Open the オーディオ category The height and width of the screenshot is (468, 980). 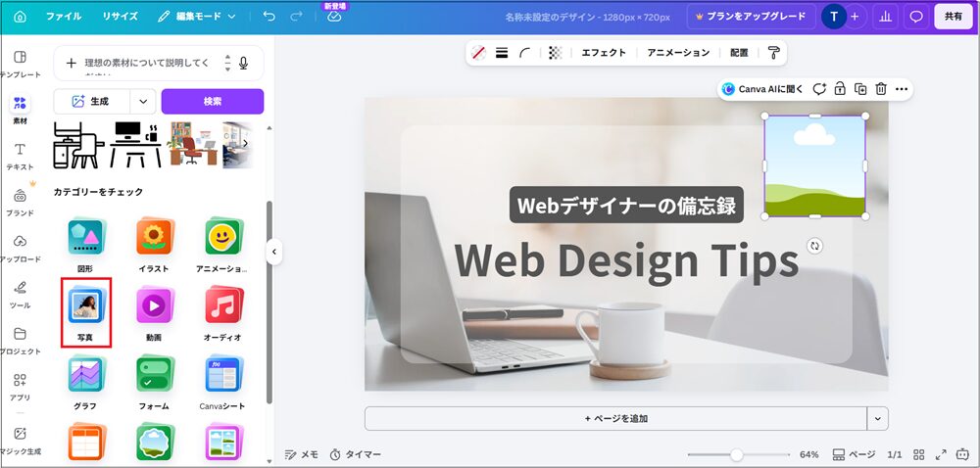[222, 314]
